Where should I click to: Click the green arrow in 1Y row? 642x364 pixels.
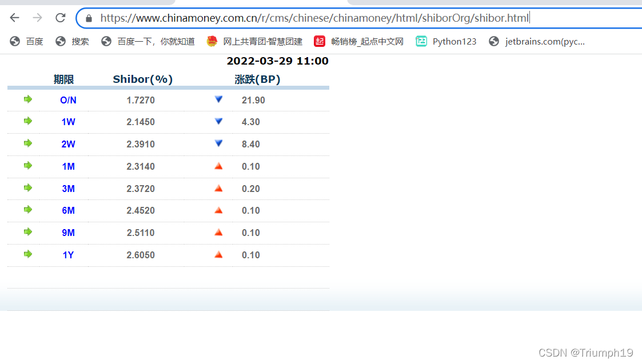(28, 254)
